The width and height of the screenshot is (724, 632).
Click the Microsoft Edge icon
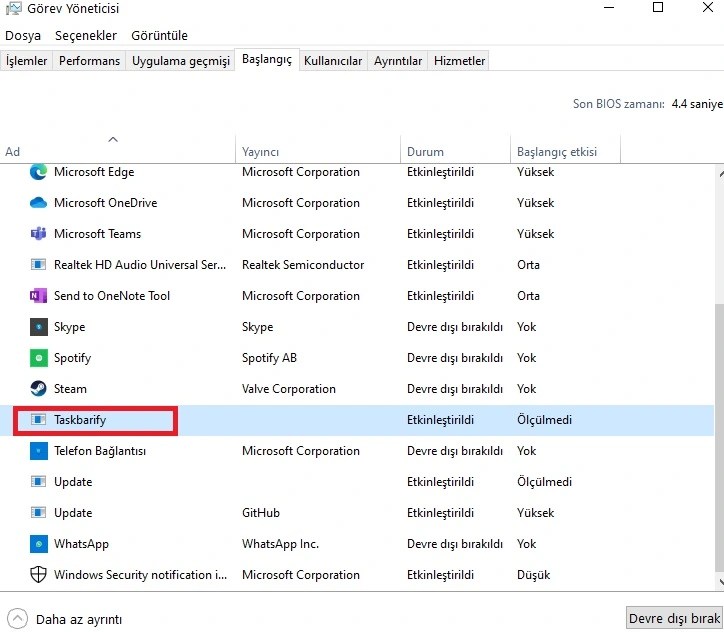click(38, 172)
